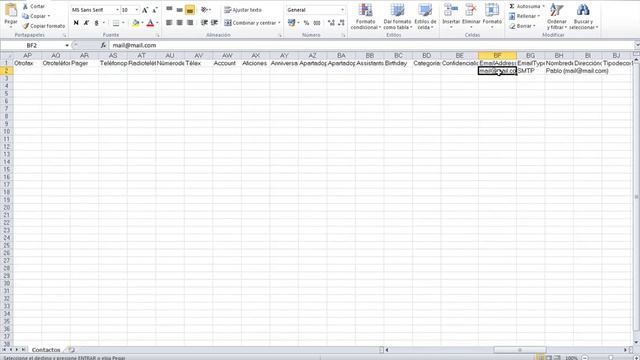Open the Portapapeles group dialog launcher
This screenshot has height=360, width=640.
click(64, 36)
